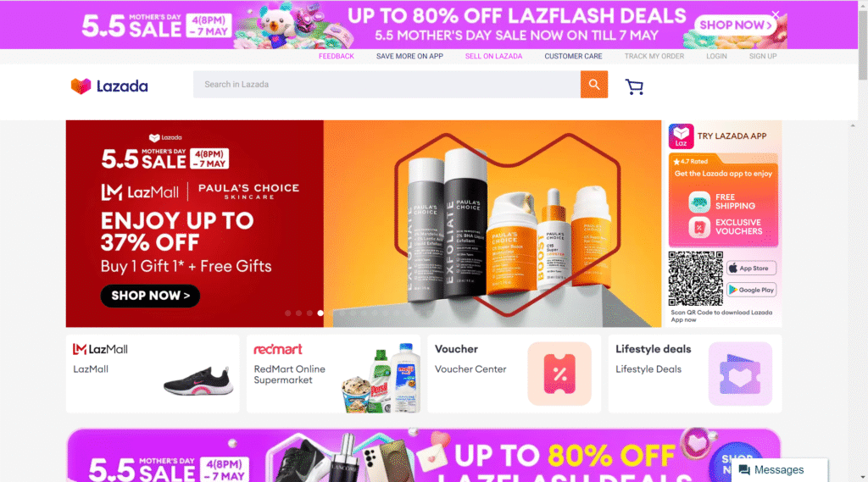Close the top sale banner
868x482 pixels.
coord(776,14)
